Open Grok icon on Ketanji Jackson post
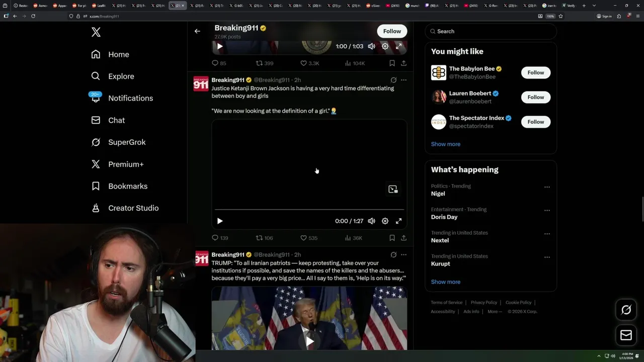 [393, 80]
